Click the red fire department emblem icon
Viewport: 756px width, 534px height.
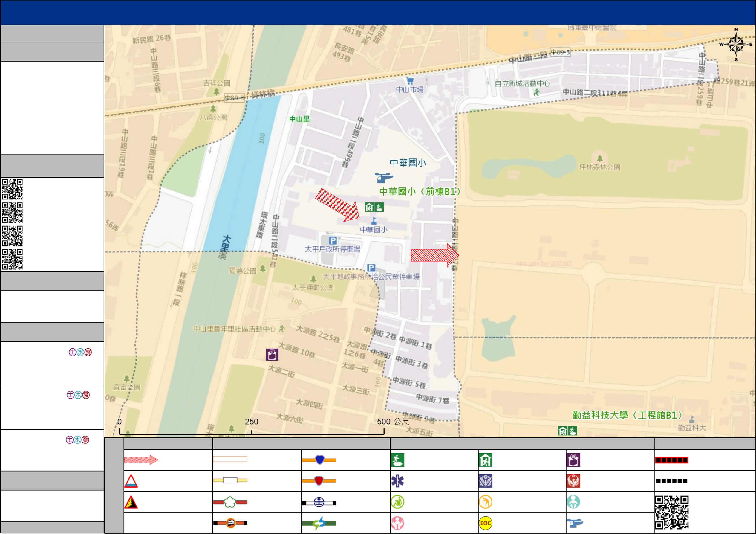point(573,481)
